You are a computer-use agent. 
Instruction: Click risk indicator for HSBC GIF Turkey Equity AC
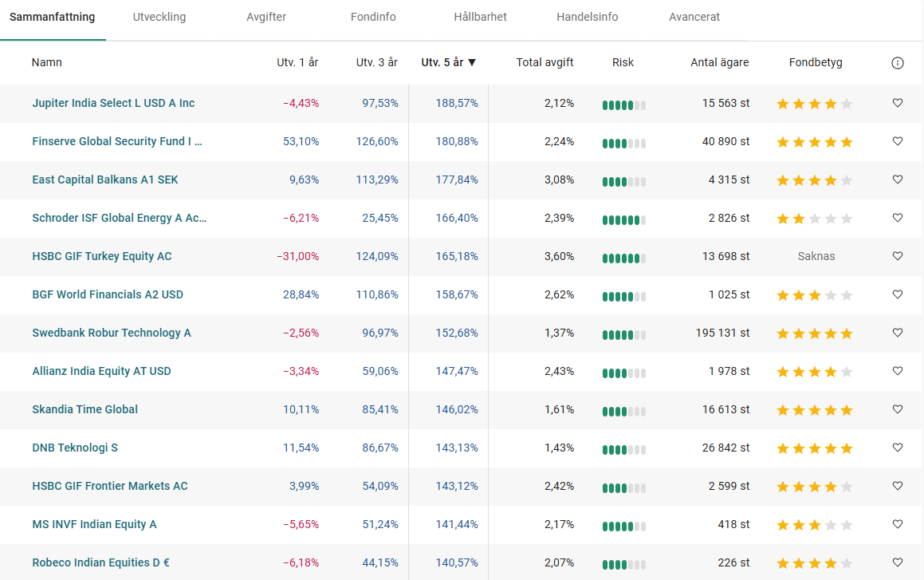[x=624, y=258]
